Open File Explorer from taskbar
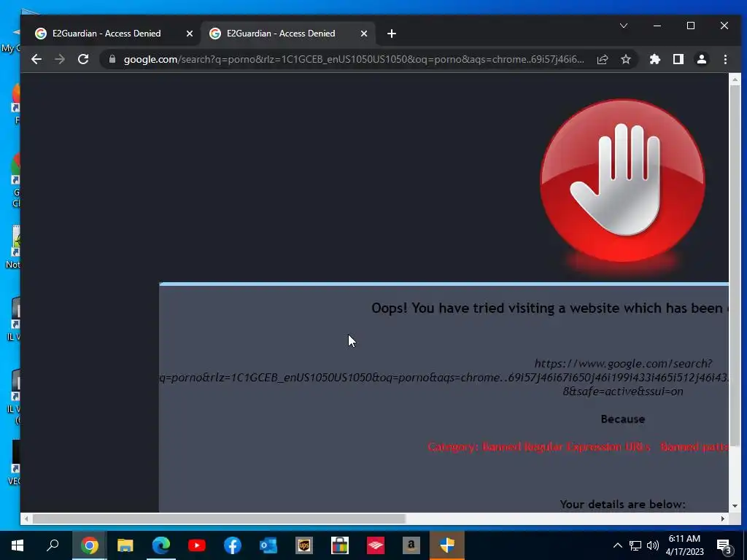This screenshot has height=560, width=747. (x=125, y=545)
